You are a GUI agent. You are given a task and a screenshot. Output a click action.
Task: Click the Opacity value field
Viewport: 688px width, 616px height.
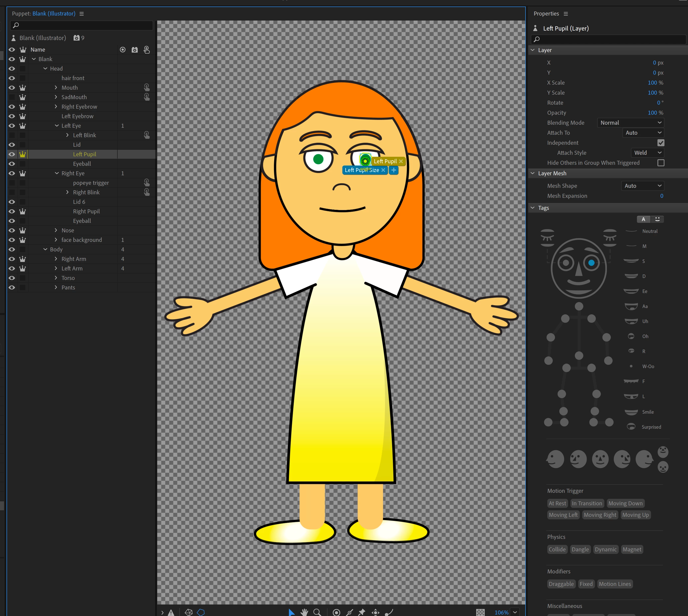click(x=652, y=113)
